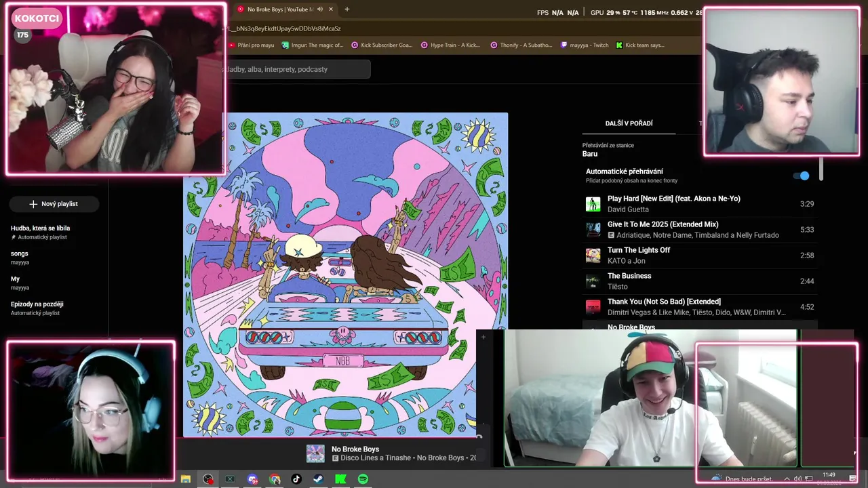Click the 5:33 duration of Give It To Me
Screen dimensions: 868x488
[x=806, y=230]
